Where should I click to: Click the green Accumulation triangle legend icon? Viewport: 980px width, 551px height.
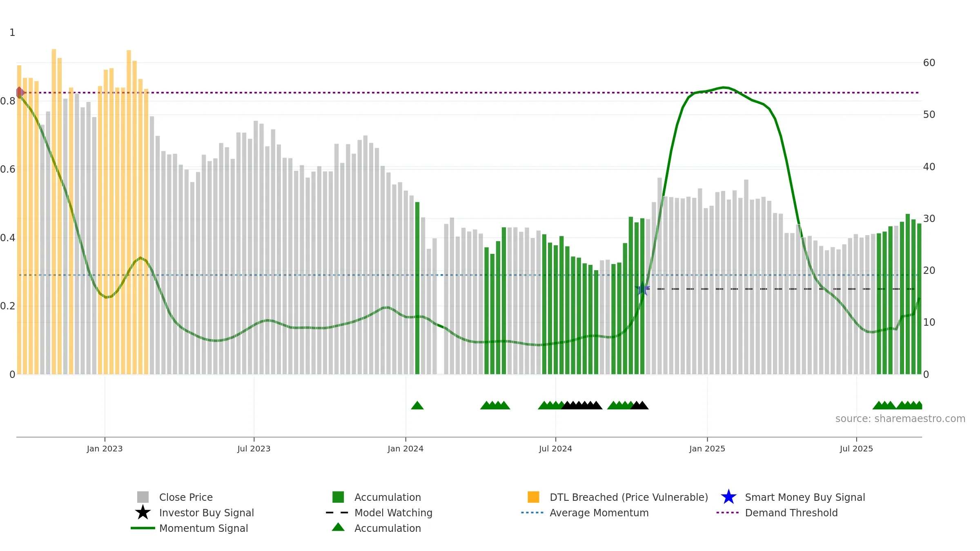(x=338, y=527)
